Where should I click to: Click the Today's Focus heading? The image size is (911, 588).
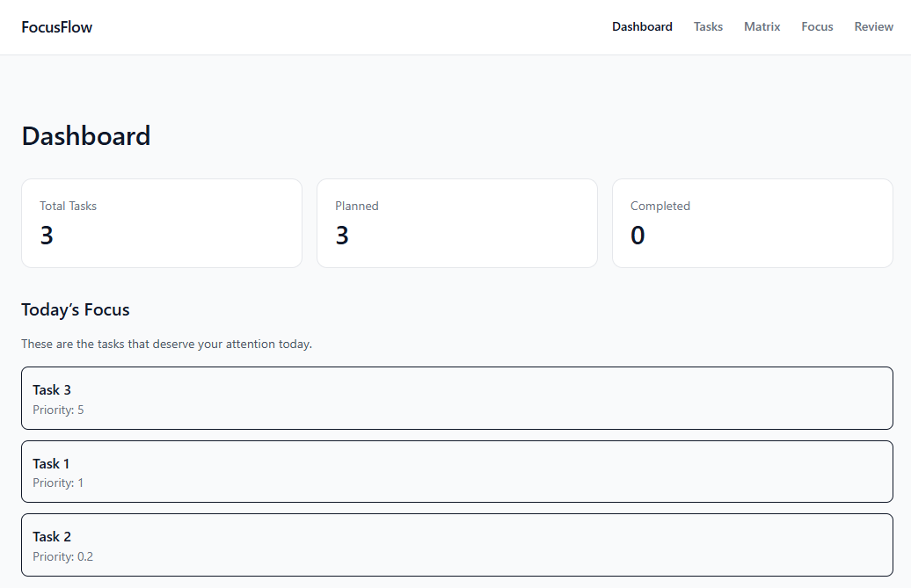[76, 309]
